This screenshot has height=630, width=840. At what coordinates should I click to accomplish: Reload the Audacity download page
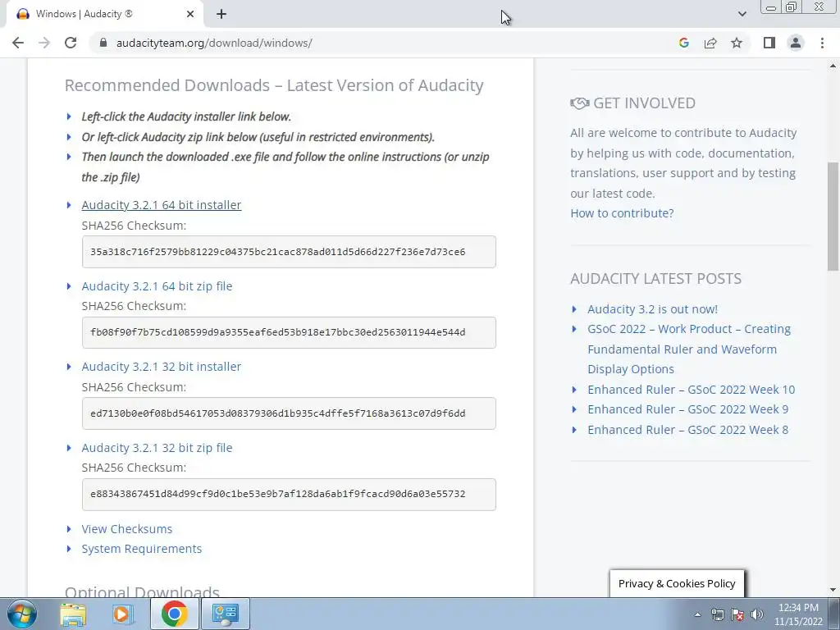pyautogui.click(x=71, y=43)
